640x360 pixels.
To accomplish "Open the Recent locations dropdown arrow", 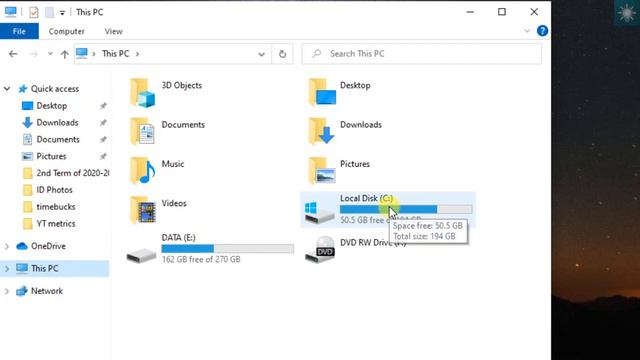I will pyautogui.click(x=50, y=54).
